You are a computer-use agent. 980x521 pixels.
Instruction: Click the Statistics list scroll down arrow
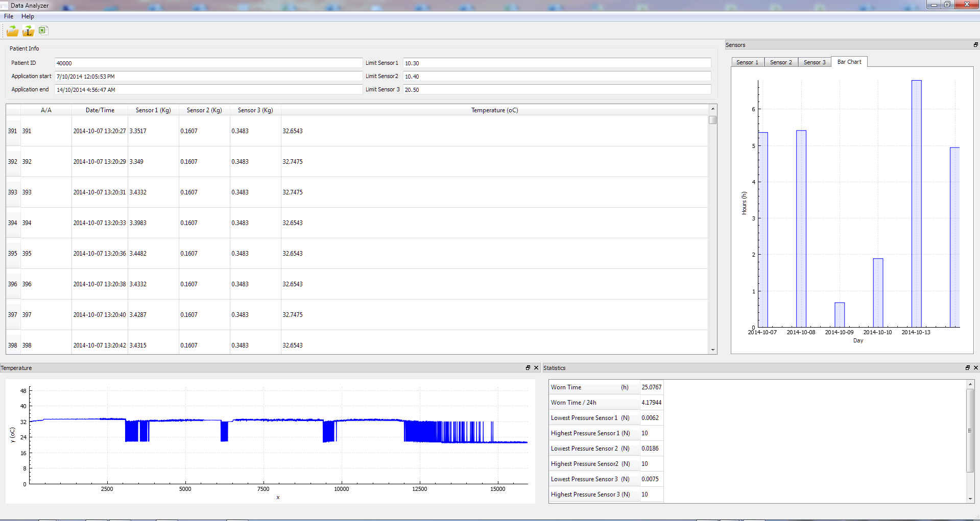click(x=970, y=499)
